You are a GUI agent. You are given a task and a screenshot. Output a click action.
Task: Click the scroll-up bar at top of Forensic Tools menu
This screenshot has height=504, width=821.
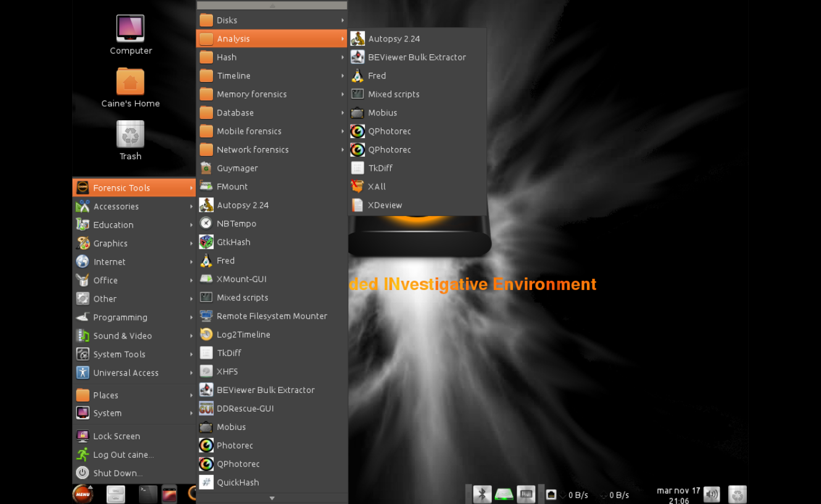pyautogui.click(x=272, y=6)
